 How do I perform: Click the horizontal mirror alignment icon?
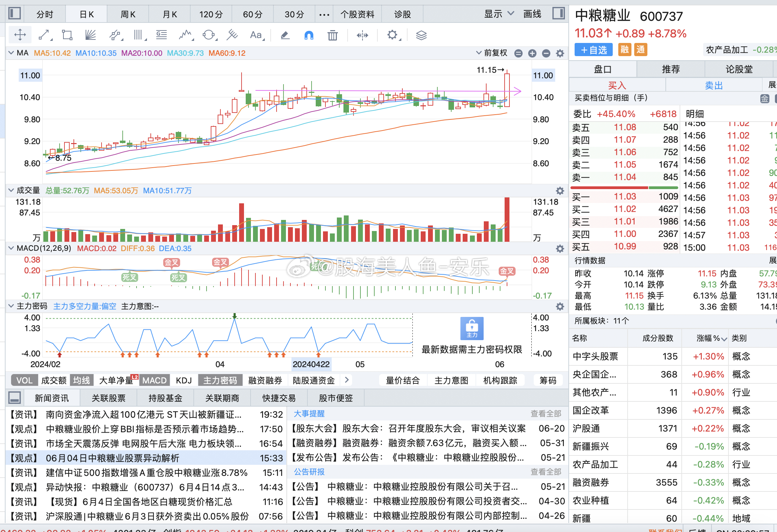tap(363, 35)
